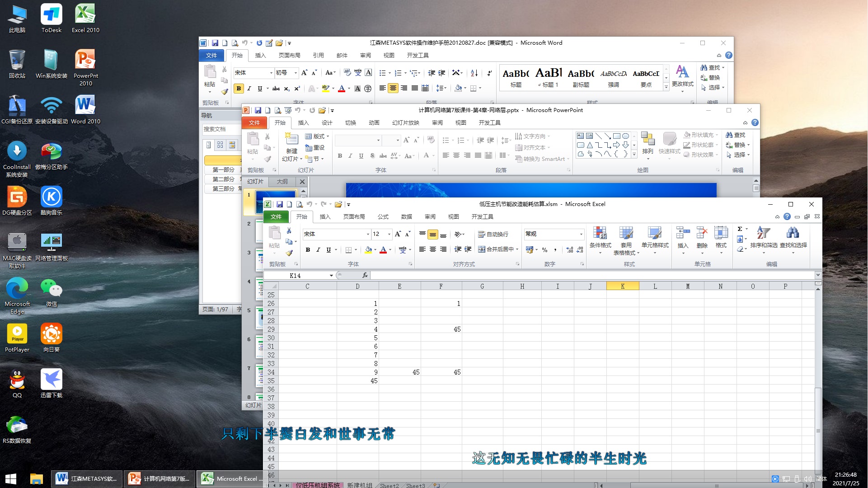Expand Word styles gallery more arrow

(x=666, y=87)
